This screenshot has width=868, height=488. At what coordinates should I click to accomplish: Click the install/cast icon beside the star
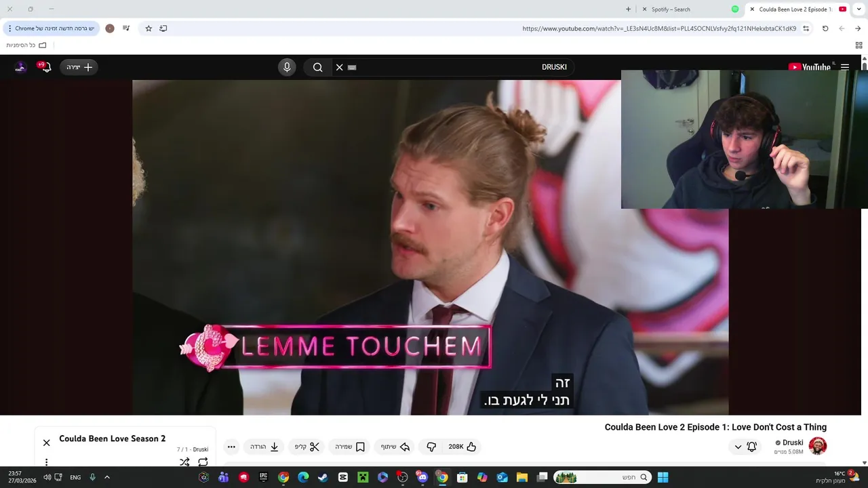163,28
